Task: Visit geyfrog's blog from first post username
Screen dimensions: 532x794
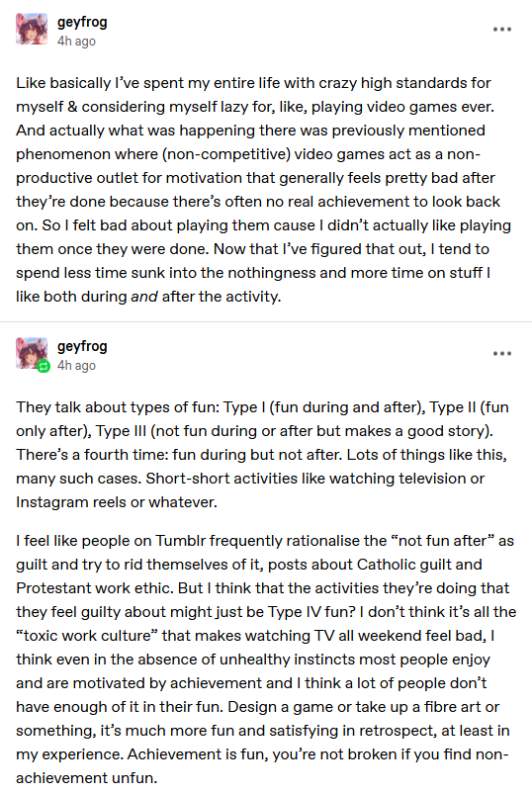Action: (82, 23)
